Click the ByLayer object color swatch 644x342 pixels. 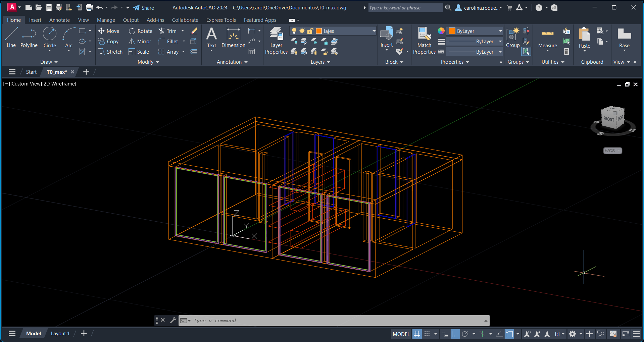pyautogui.click(x=452, y=31)
